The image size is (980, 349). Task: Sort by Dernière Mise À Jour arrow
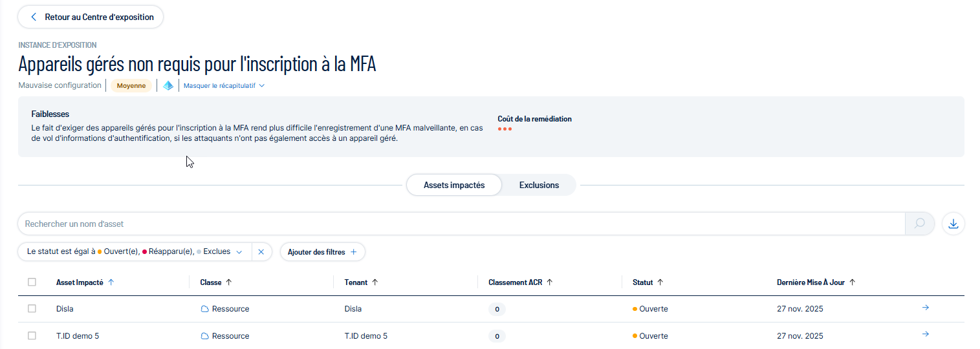(x=852, y=282)
